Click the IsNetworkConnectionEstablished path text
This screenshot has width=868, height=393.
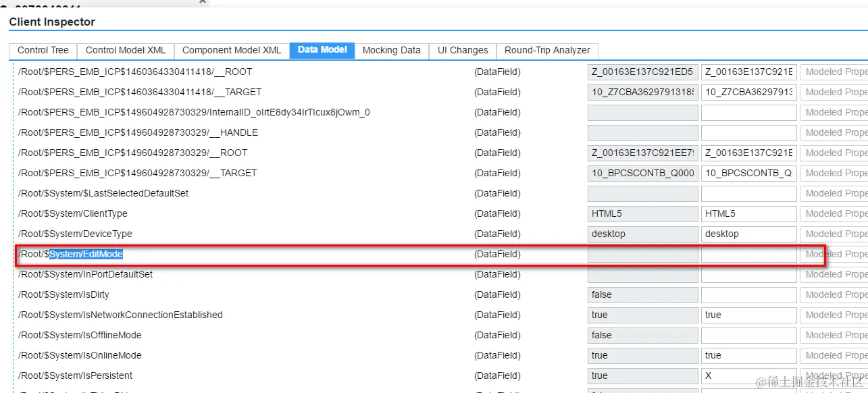point(120,315)
